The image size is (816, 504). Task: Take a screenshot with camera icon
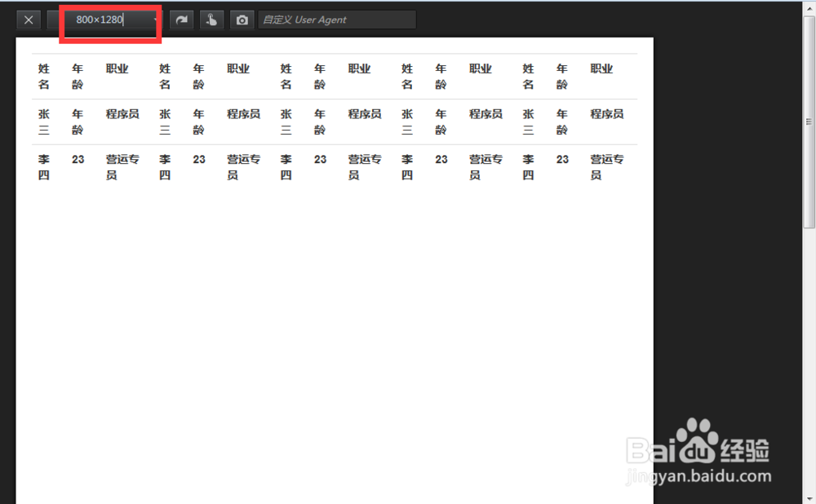(x=242, y=20)
